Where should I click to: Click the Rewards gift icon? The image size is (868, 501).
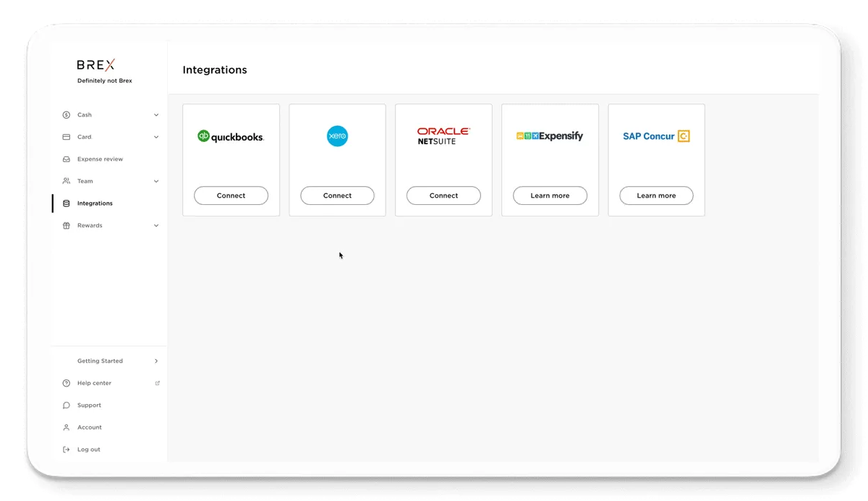[x=67, y=225]
